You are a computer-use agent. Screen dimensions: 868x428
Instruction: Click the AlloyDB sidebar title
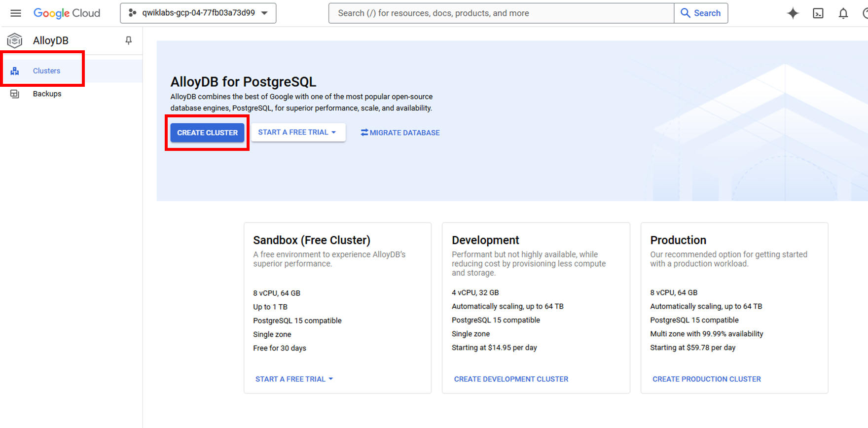coord(51,40)
